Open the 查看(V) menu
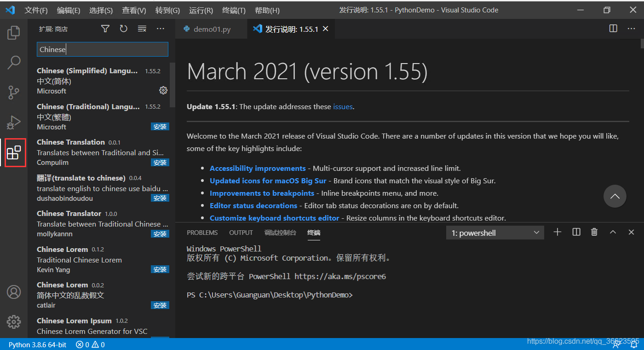 (134, 10)
